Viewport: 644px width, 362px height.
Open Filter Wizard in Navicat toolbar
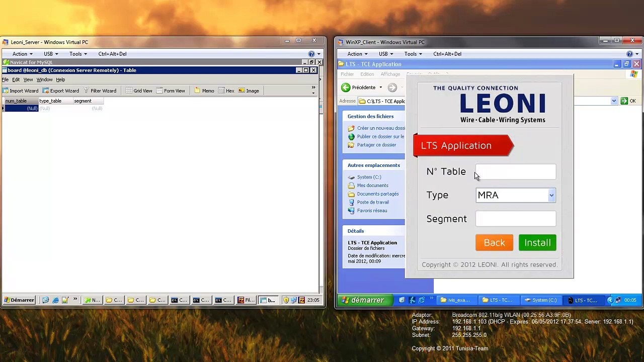100,91
